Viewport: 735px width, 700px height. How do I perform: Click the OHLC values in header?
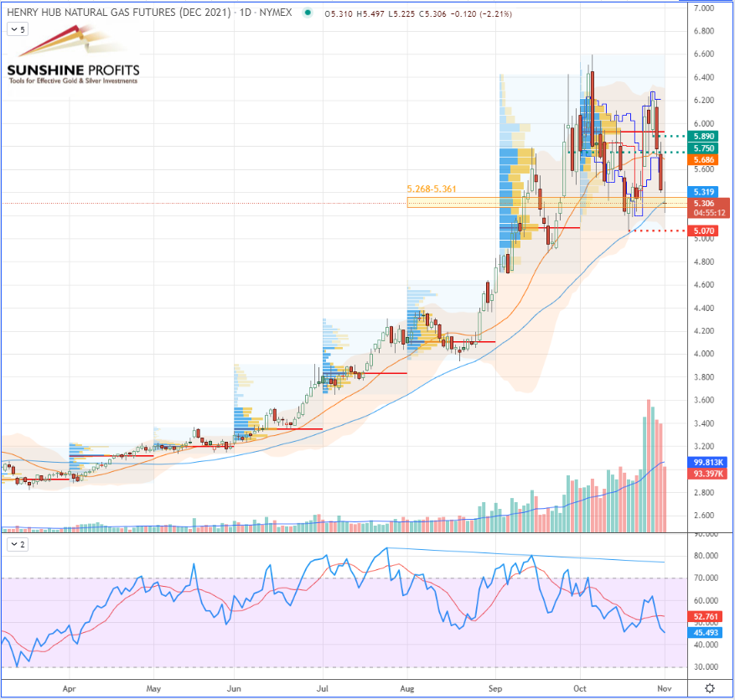386,14
